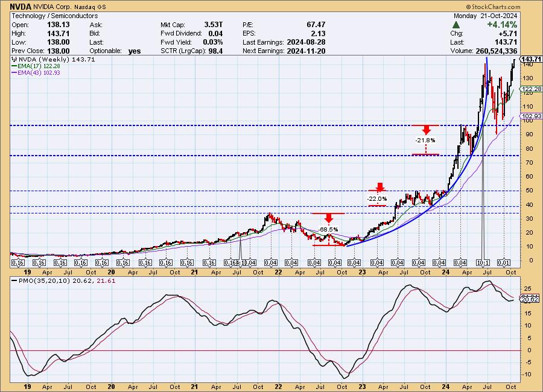This screenshot has height=392, width=543.
Task: Click the Mkt Cap value 3.53T
Action: tap(214, 25)
